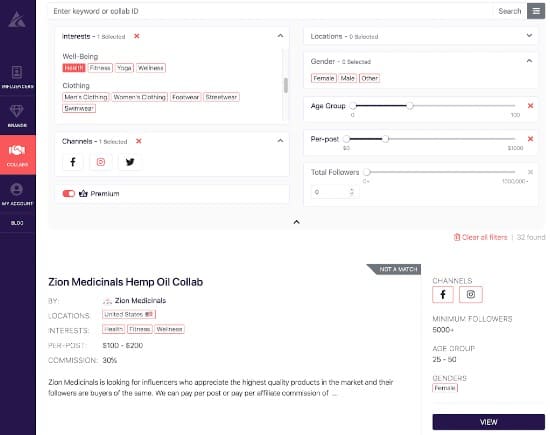The image size is (550, 435).
Task: Focus the keyword or collab ID search field
Action: 270,11
